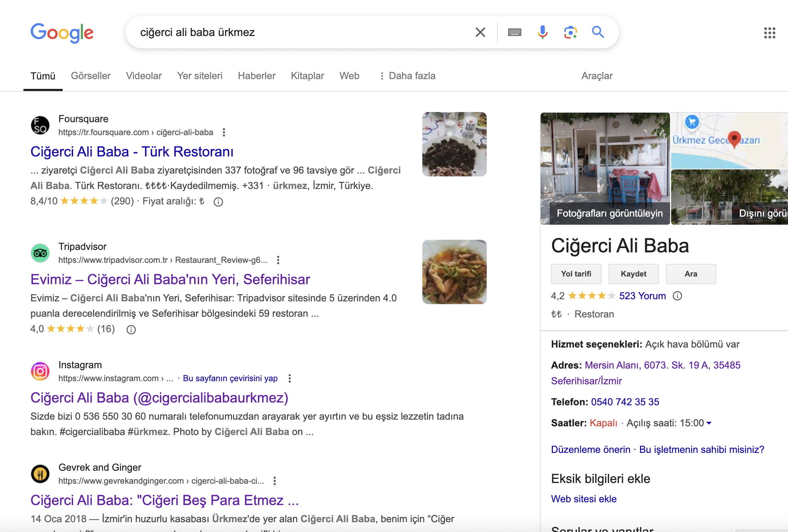Open Evimiz – Ciğerci Ali Baba'nın Yeri link
Viewport: 788px width, 532px height.
[x=170, y=279]
